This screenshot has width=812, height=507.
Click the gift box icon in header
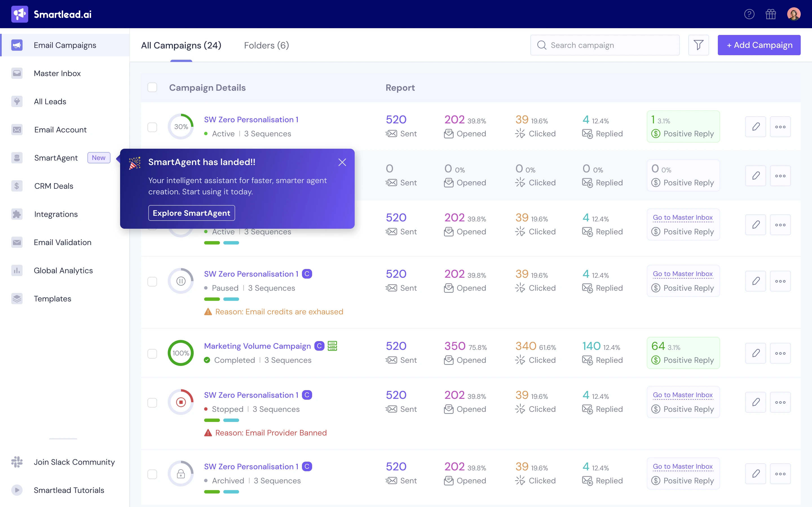(771, 14)
